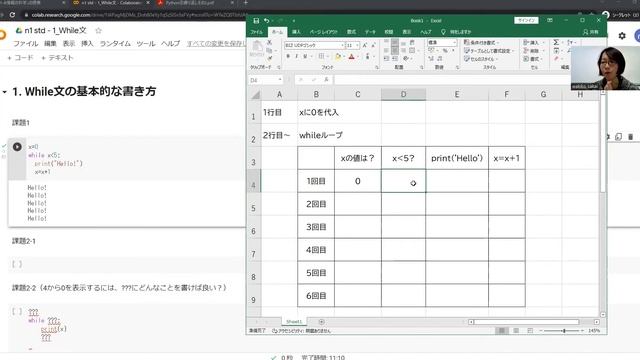Click the Excel Share button
The image size is (640, 360).
click(x=591, y=32)
